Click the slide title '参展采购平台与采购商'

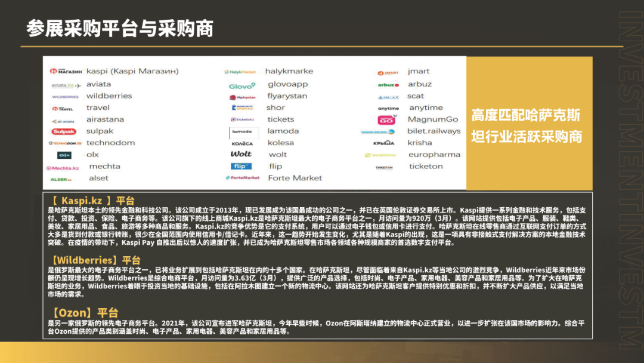coord(119,29)
